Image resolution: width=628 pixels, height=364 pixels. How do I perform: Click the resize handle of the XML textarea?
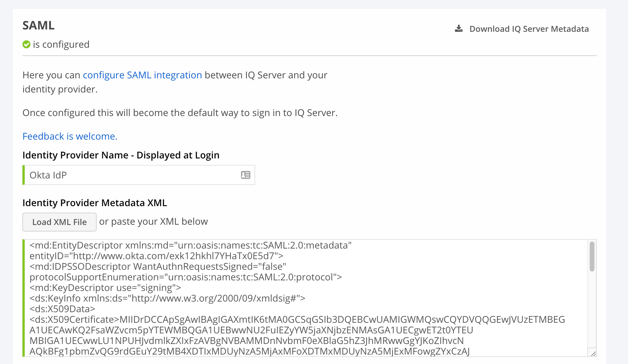[593, 353]
